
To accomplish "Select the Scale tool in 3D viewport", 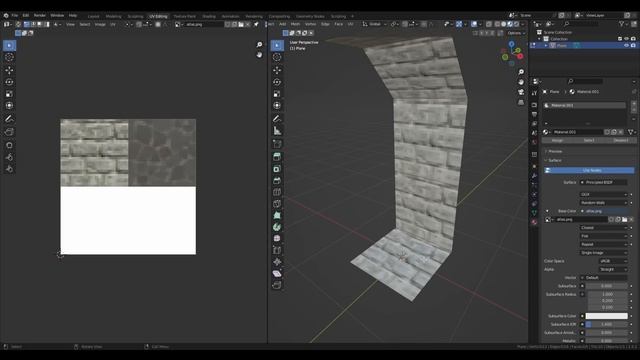I will point(277,94).
